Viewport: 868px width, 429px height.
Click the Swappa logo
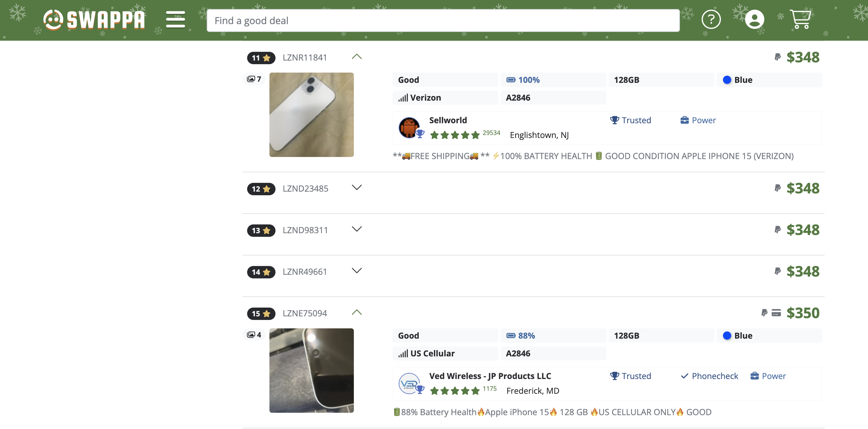coord(94,20)
